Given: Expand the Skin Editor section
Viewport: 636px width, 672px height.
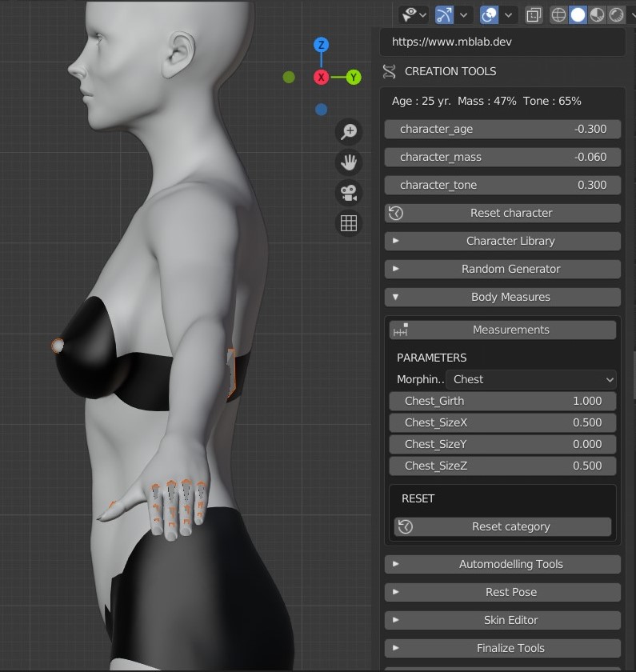Looking at the screenshot, I should click(502, 620).
